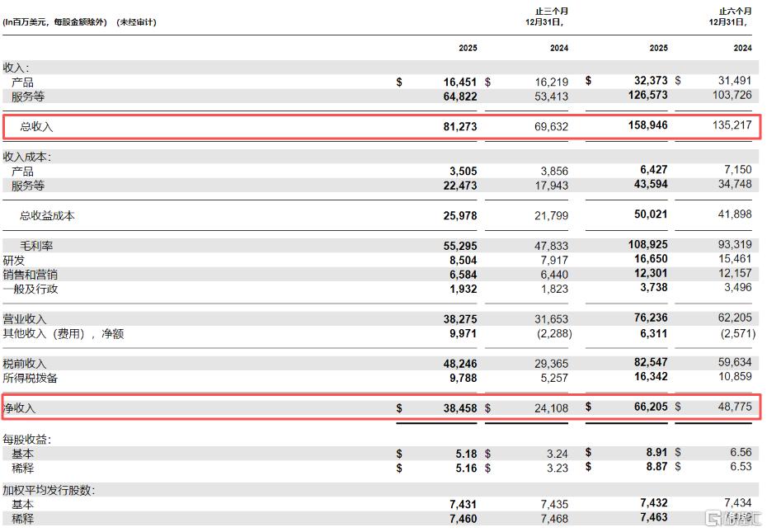Click the three-month 2025 total revenue value 81,273
This screenshot has width=767, height=532.
pyautogui.click(x=460, y=126)
